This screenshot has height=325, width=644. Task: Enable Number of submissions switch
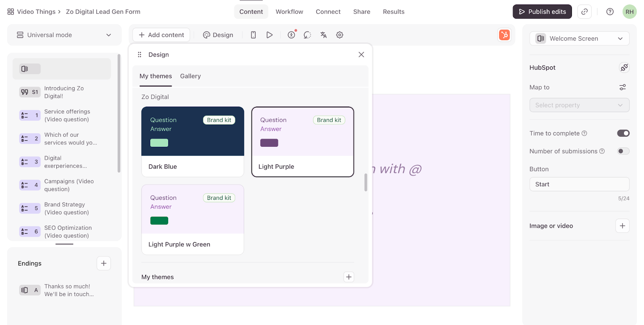[623, 151]
